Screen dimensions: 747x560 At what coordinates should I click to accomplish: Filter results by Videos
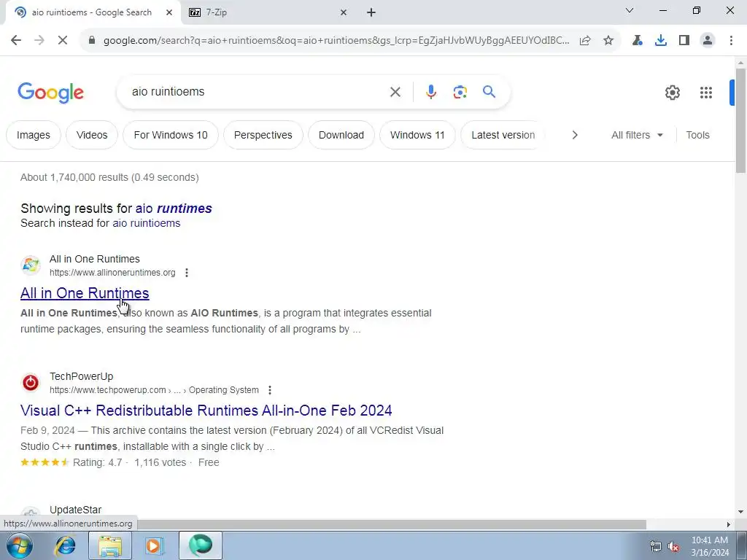92,135
